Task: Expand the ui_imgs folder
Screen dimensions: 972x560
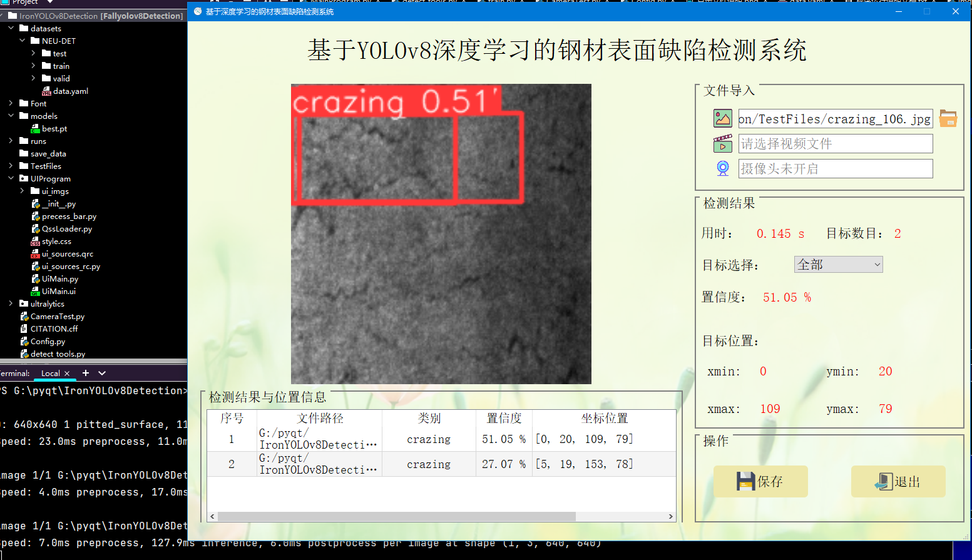Action: tap(23, 191)
